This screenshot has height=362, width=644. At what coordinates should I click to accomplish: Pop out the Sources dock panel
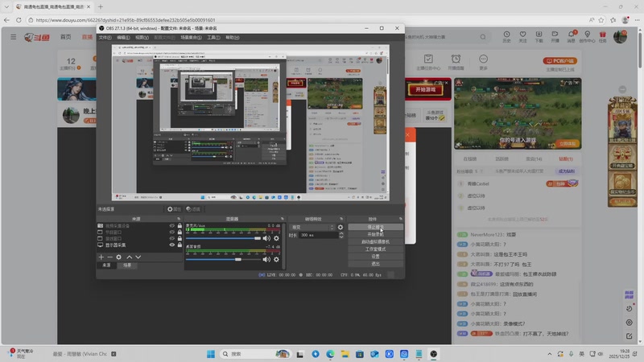click(x=179, y=219)
